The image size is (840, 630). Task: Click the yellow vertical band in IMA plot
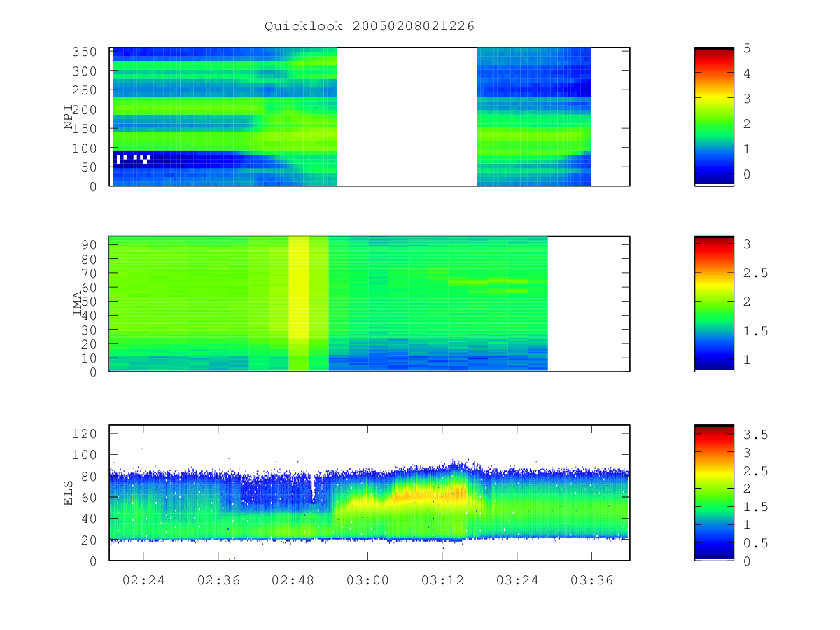tap(299, 304)
